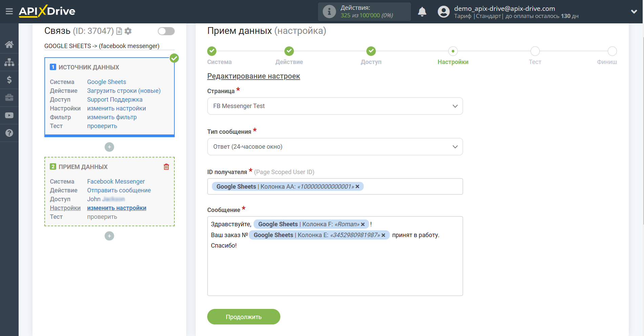Image resolution: width=644 pixels, height=336 pixels.
Task: Open Facebook Messenger system link
Action: pos(116,182)
